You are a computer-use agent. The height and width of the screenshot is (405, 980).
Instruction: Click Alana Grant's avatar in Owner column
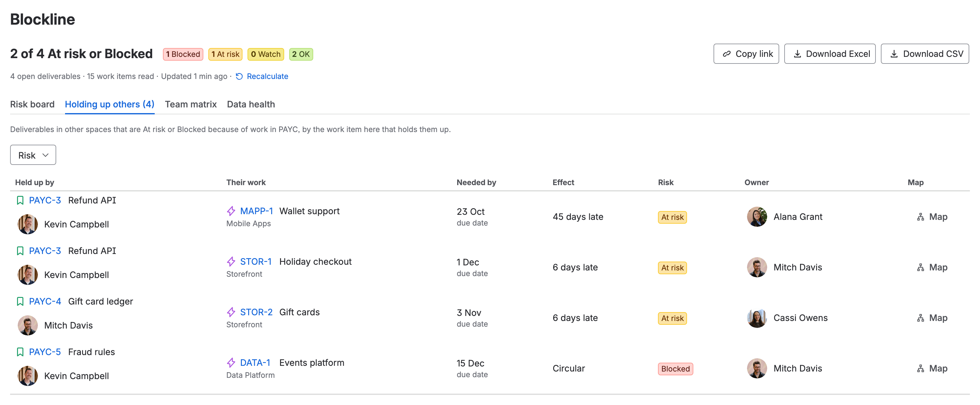click(757, 217)
